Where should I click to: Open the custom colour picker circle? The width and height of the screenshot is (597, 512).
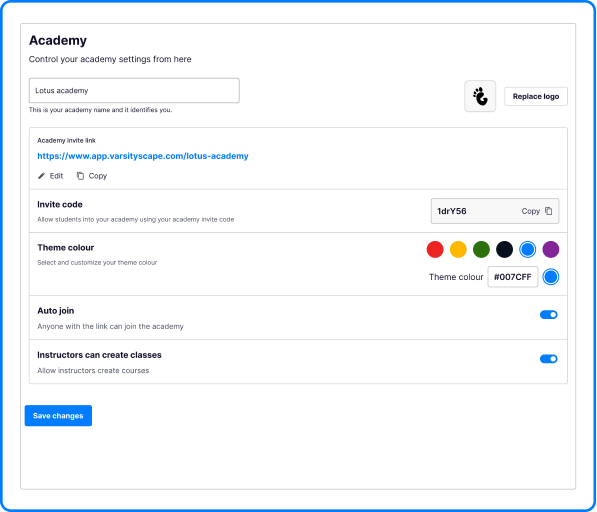coord(551,277)
